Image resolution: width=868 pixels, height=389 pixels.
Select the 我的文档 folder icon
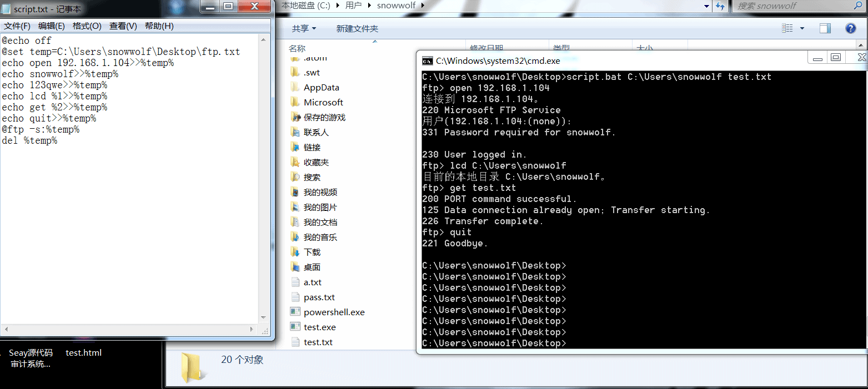(295, 222)
